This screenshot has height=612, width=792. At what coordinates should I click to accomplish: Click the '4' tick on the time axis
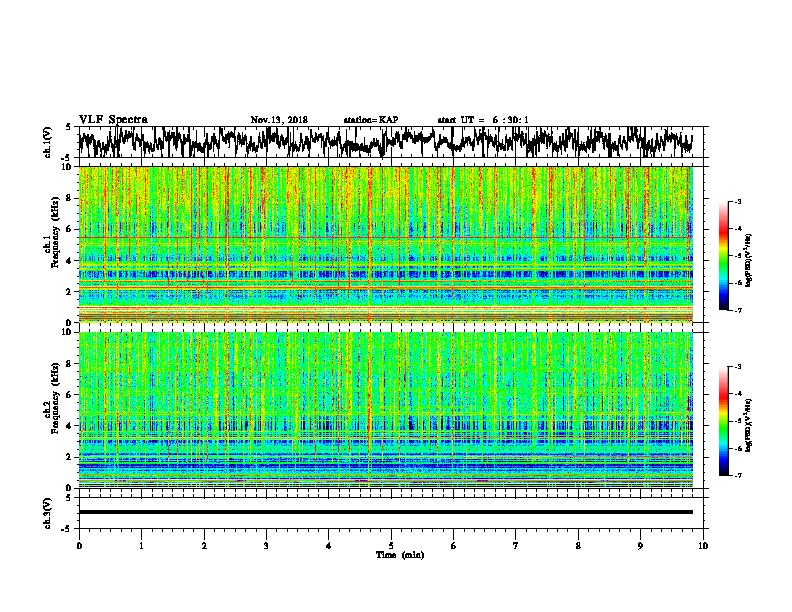329,546
